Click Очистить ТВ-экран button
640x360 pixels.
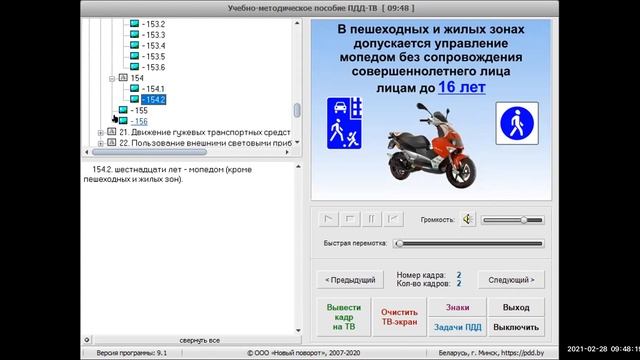click(399, 317)
